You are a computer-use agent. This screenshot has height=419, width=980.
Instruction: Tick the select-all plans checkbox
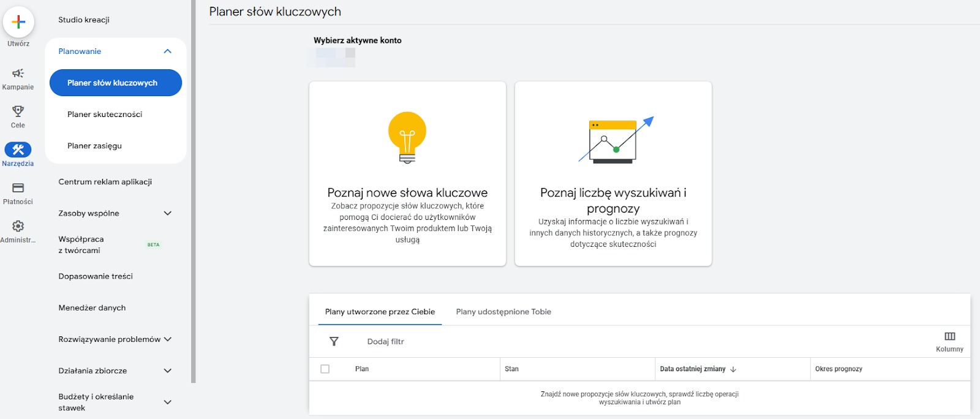pyautogui.click(x=325, y=369)
